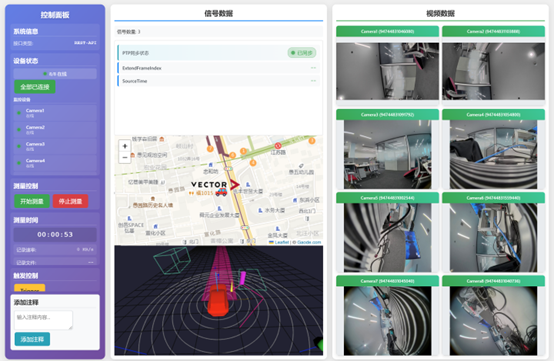Select Camera4 in the device list
Viewport: 554px width, 361px height.
pos(55,163)
